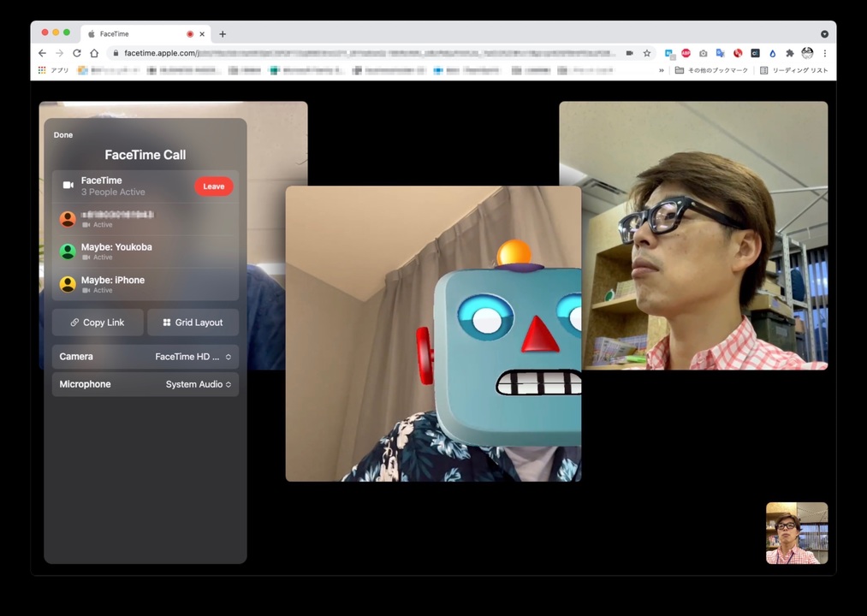
Task: Open the Camera source dropdown
Action: (x=193, y=357)
